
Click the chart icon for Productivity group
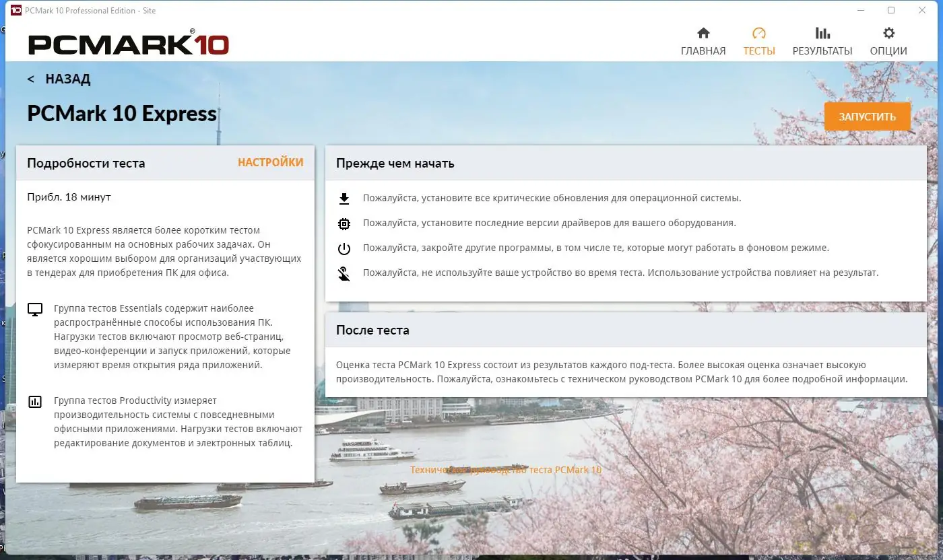tap(35, 402)
